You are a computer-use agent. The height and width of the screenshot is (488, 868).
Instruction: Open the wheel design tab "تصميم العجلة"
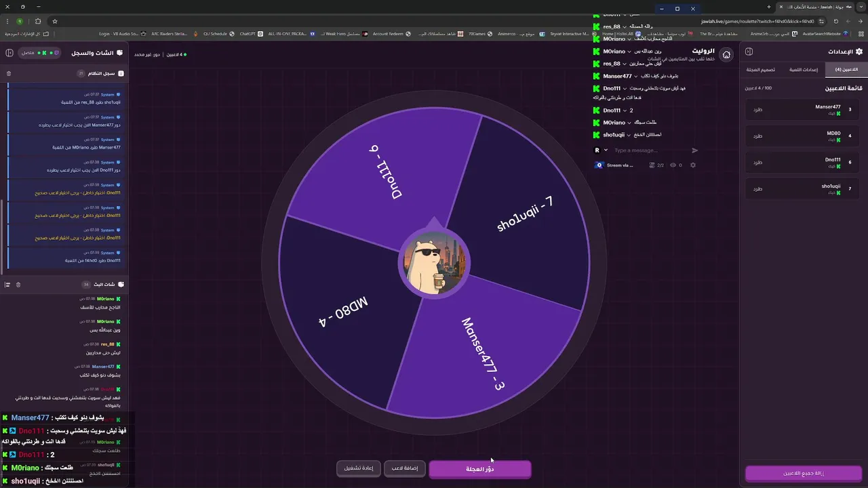point(761,70)
